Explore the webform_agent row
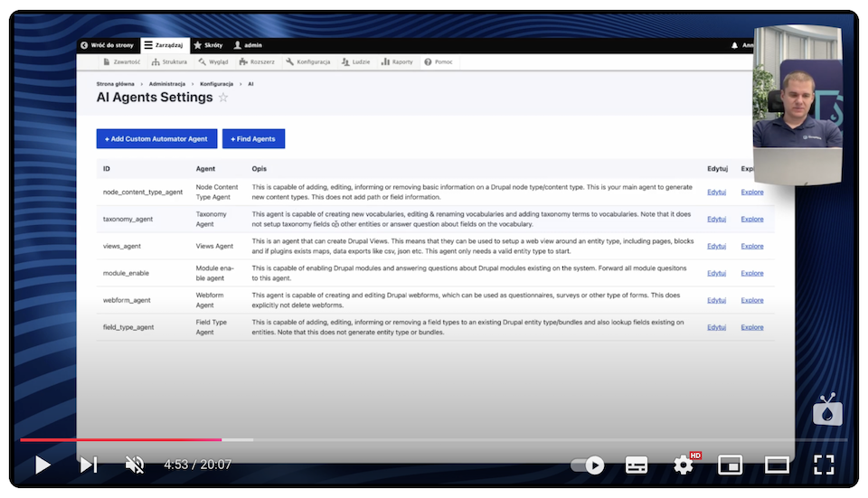 pyautogui.click(x=751, y=300)
